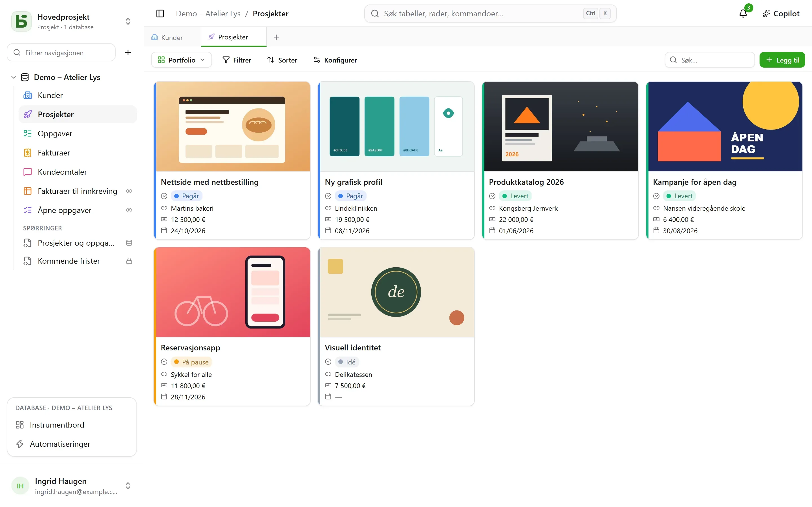Click the plus icon beside navigation filter
812x507 pixels.
click(x=128, y=52)
